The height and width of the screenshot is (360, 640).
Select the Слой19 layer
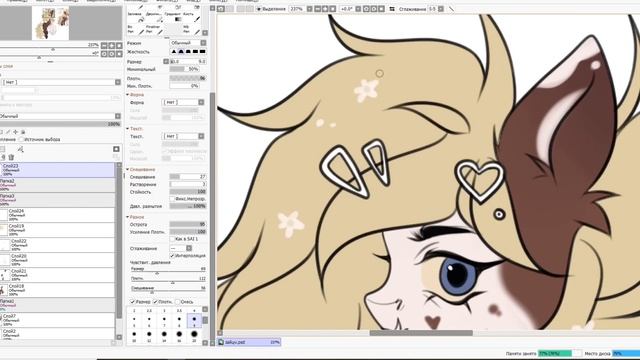coord(58,230)
